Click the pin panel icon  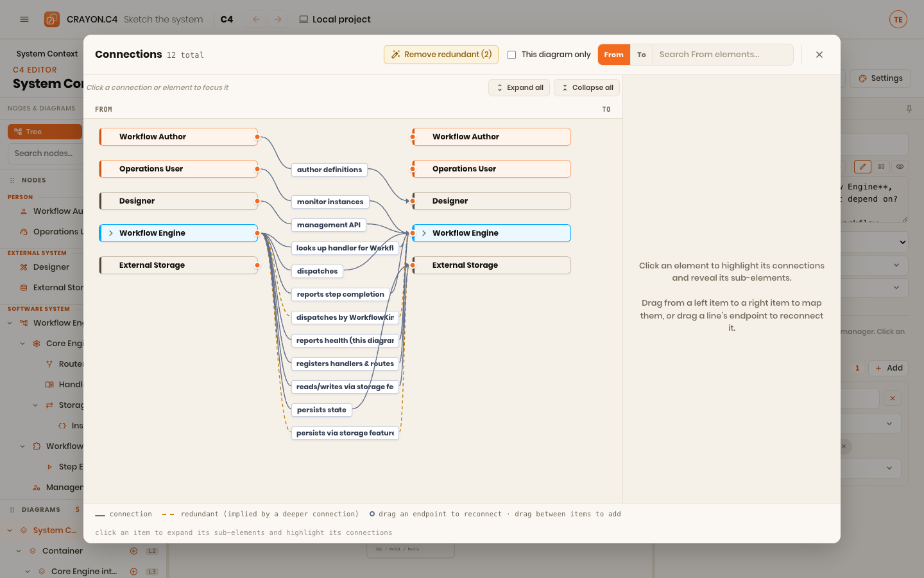coord(909,109)
